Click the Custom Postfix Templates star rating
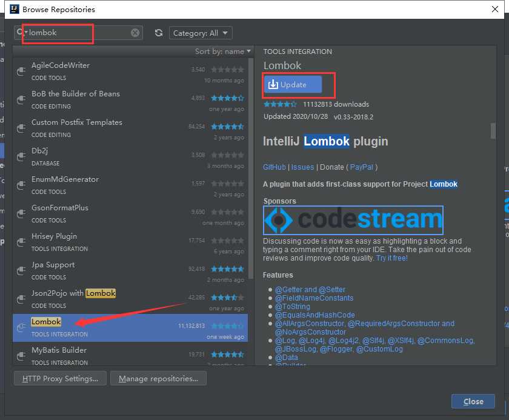The height and width of the screenshot is (420, 509). (x=227, y=127)
